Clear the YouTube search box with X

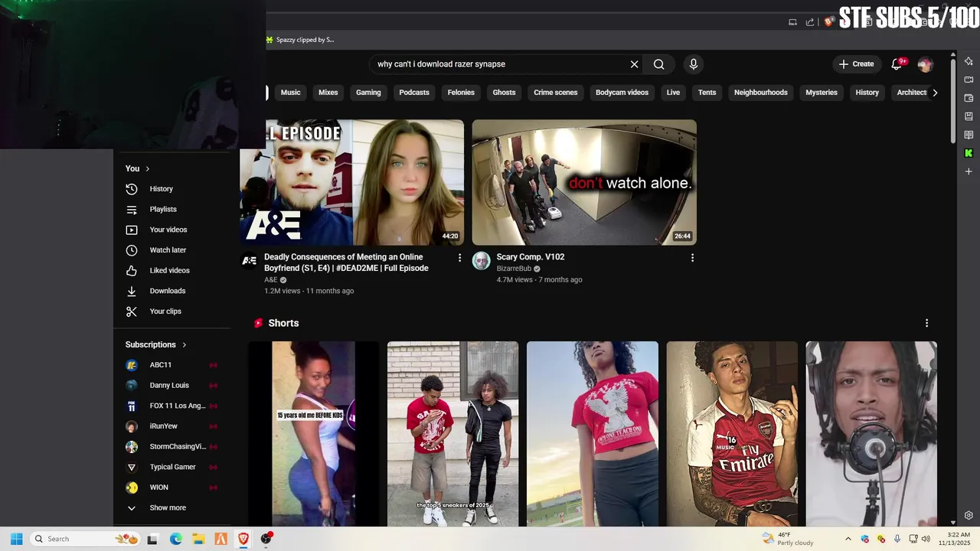634,64
